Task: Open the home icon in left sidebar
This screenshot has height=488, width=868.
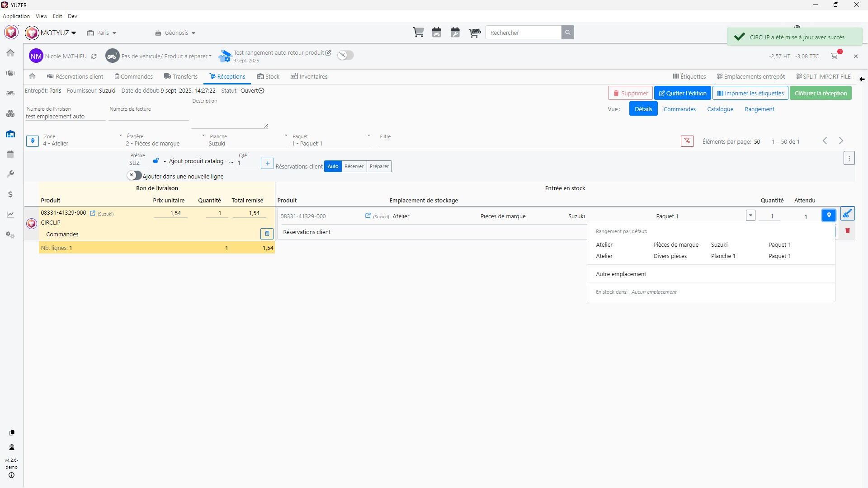Action: [x=10, y=53]
